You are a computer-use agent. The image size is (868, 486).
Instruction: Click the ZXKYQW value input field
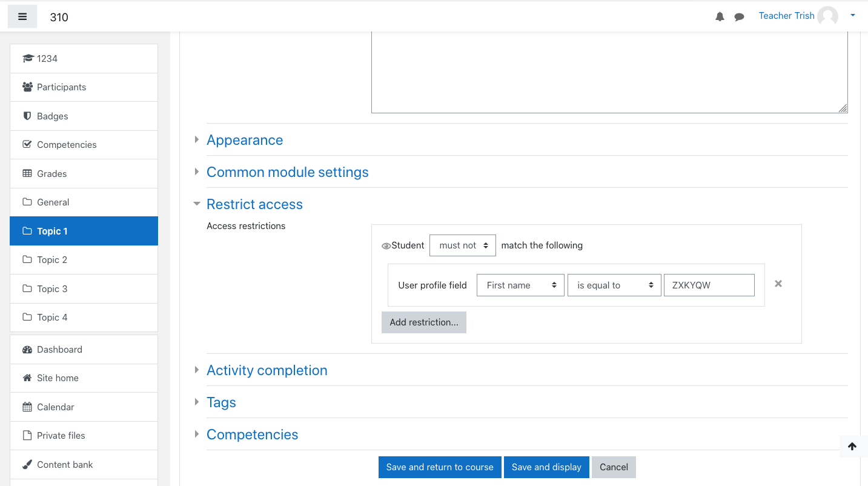[709, 285]
